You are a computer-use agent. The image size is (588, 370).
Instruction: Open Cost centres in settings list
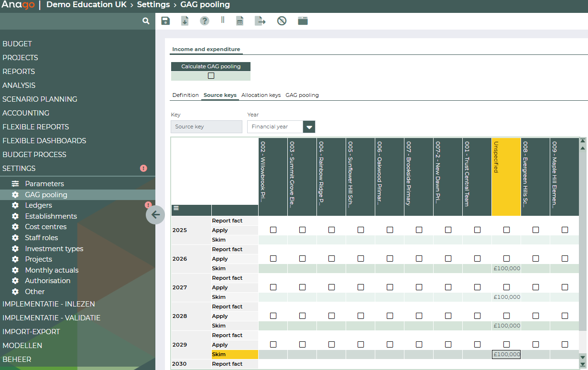click(x=46, y=227)
